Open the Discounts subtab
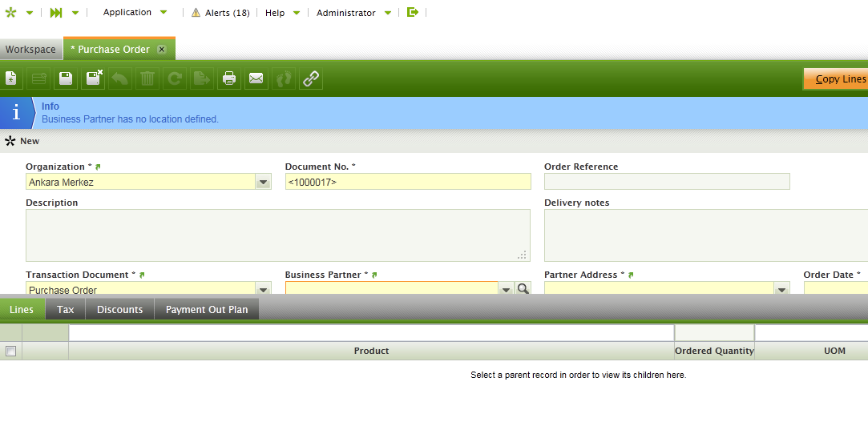868x426 pixels. (119, 309)
